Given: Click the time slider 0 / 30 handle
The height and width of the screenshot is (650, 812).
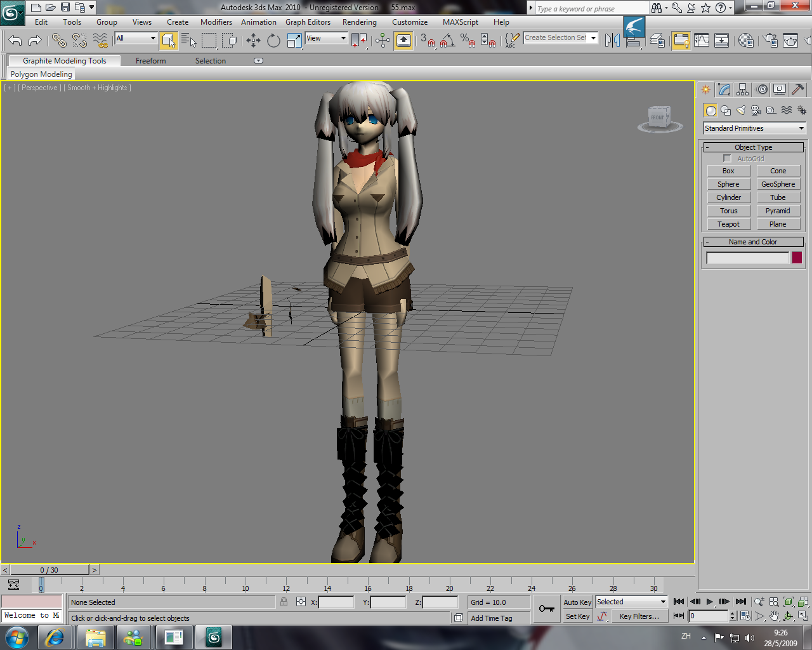Looking at the screenshot, I should (x=49, y=570).
